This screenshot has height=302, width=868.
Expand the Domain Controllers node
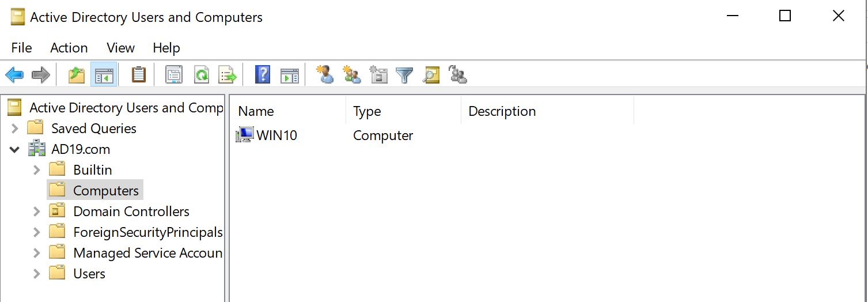36,212
